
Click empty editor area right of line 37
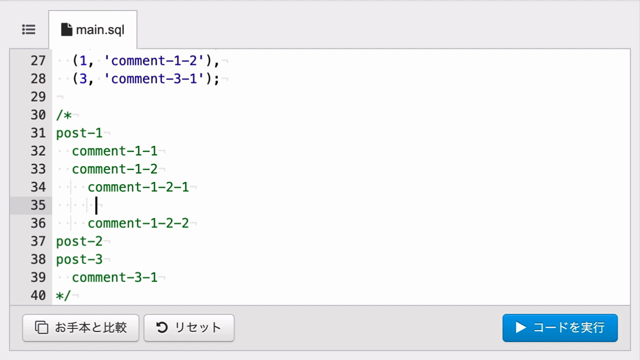(x=367, y=241)
